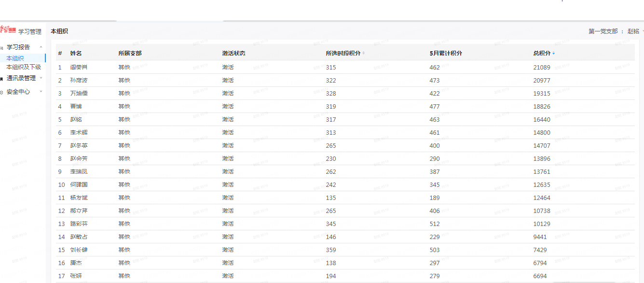Expand the 安全中心 chevron

pyautogui.click(x=41, y=91)
